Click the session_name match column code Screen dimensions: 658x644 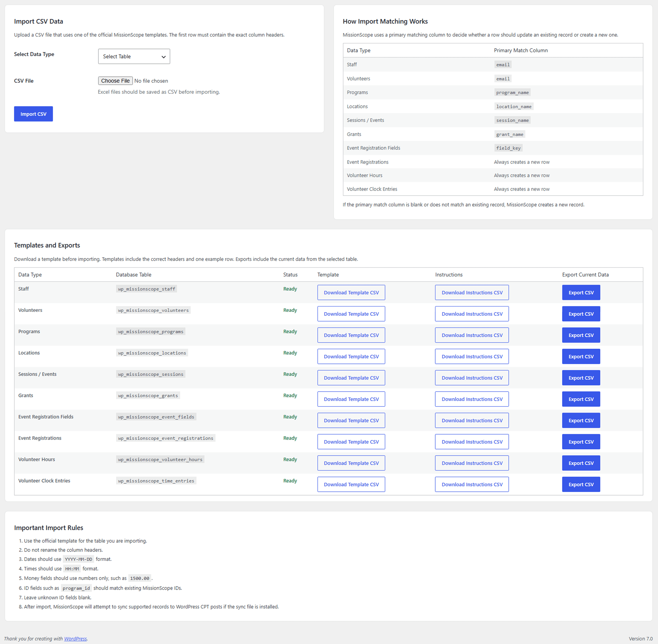[512, 120]
